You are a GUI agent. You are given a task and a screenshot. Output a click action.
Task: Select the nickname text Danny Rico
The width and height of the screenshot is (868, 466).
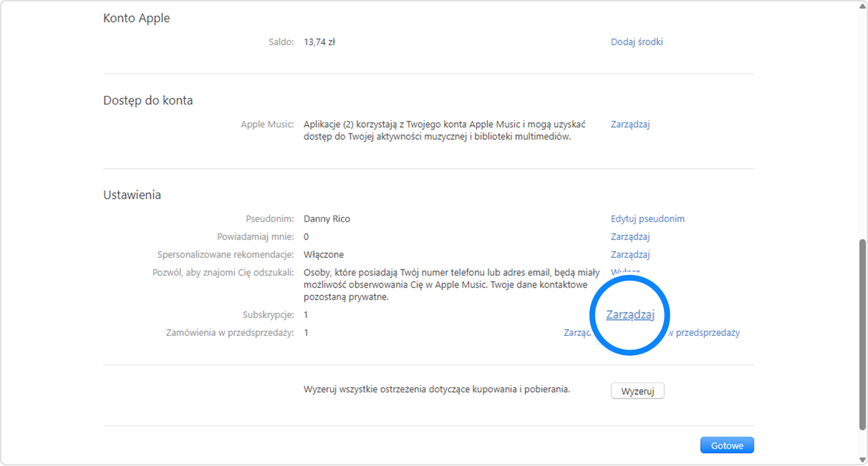pyautogui.click(x=327, y=219)
